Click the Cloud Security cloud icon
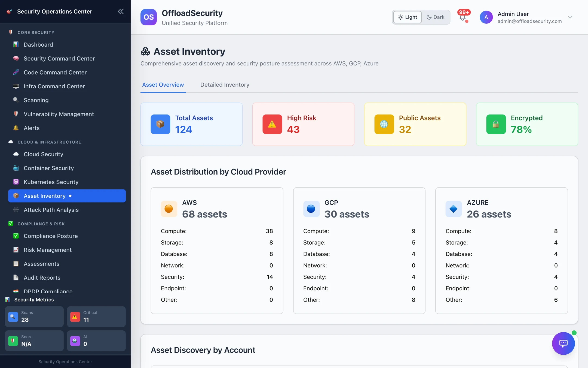588x368 pixels. point(16,154)
